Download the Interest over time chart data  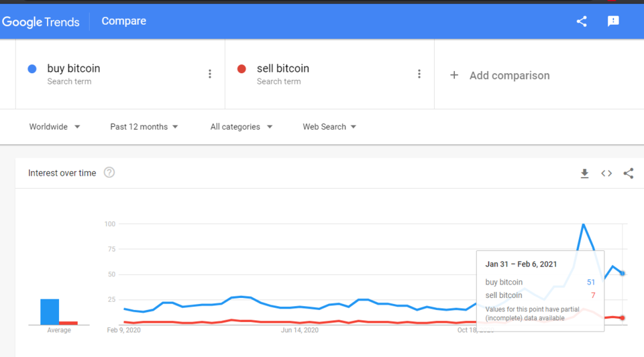[x=584, y=173]
